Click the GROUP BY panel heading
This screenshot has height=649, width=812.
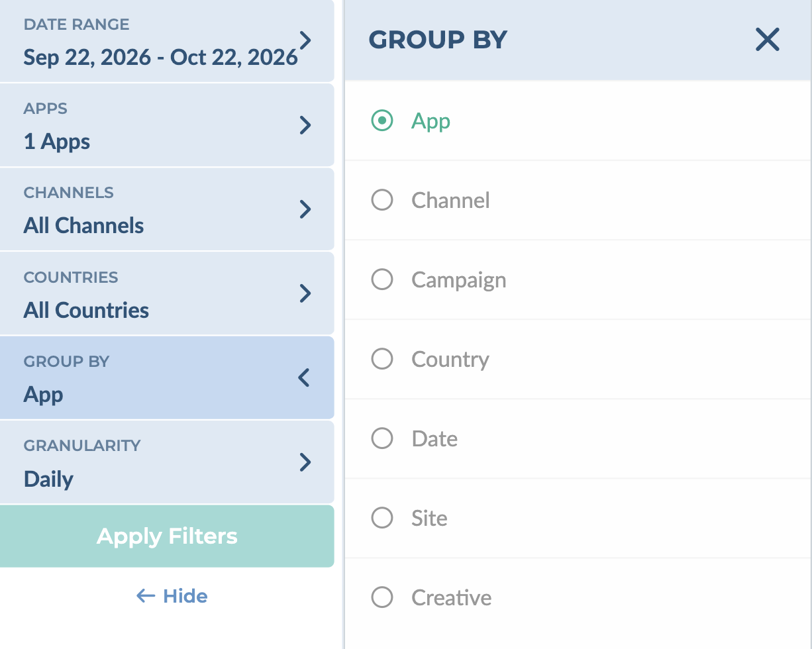coord(438,40)
